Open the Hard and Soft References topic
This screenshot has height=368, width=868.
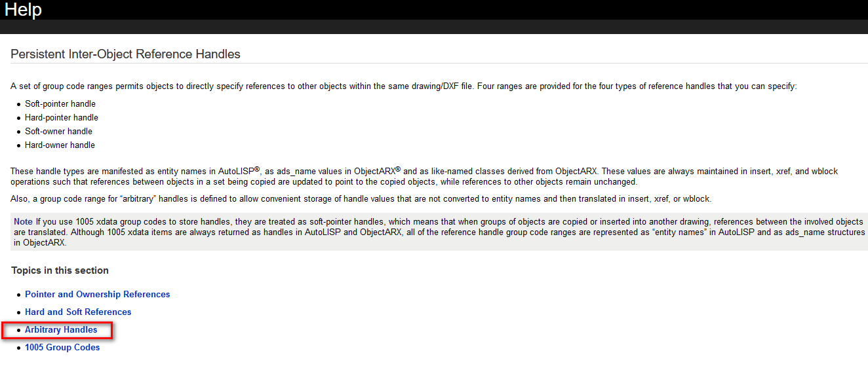point(78,312)
